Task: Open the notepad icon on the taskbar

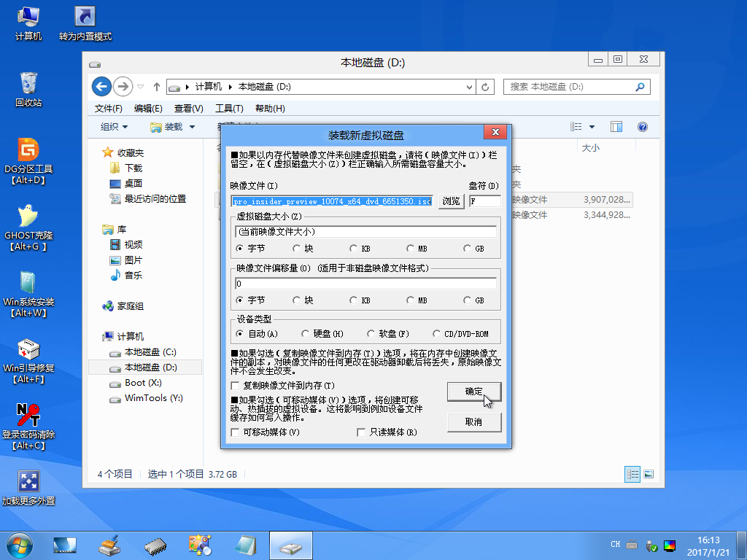Action: pyautogui.click(x=245, y=545)
